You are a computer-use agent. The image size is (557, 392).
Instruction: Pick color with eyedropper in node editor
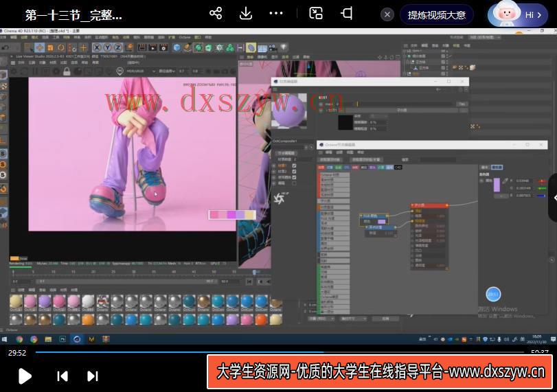click(x=505, y=181)
